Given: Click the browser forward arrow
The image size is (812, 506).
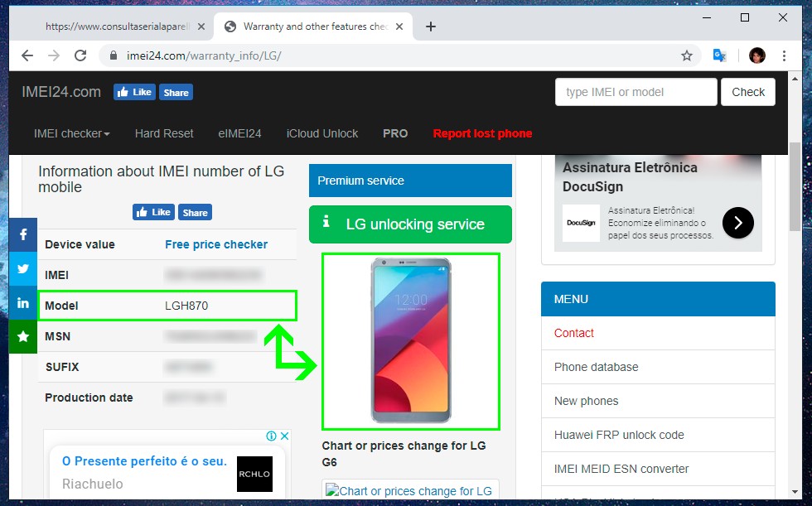Looking at the screenshot, I should (x=54, y=55).
